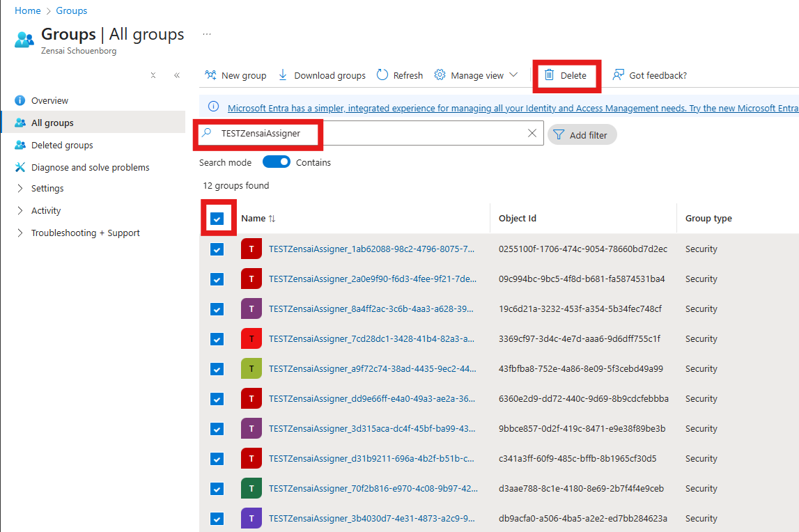Open TESTZensaiAssigner_d31b9211 group link
The image size is (799, 532).
pyautogui.click(x=371, y=459)
